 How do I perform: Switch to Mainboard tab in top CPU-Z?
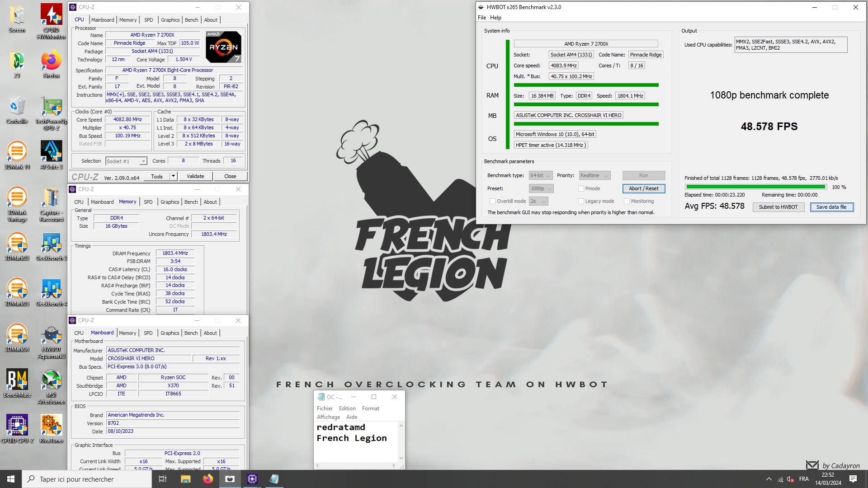click(103, 20)
